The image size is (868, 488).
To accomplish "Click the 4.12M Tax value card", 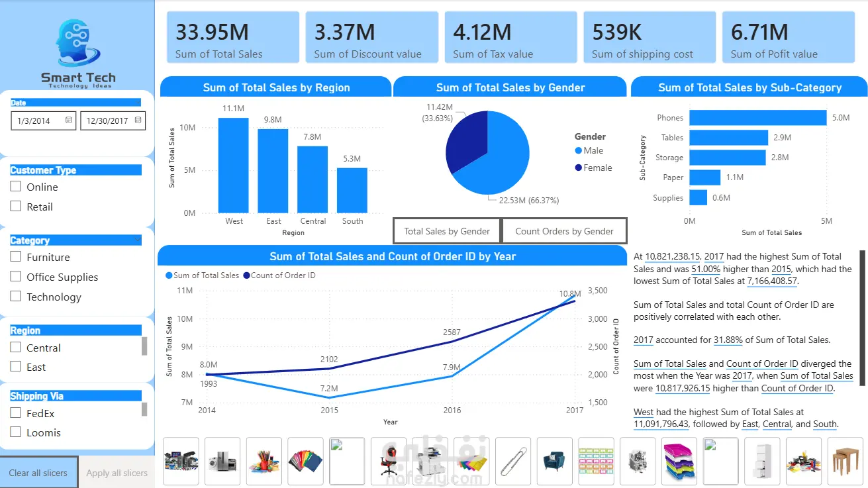I will point(510,38).
